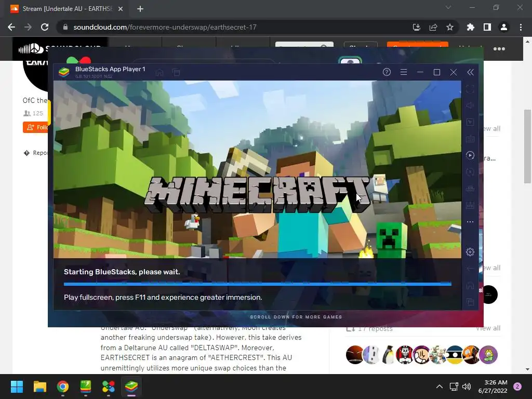Screen dimensions: 532x399
Task: Select the 'Stream [Undertale AU' tab
Action: [66, 9]
